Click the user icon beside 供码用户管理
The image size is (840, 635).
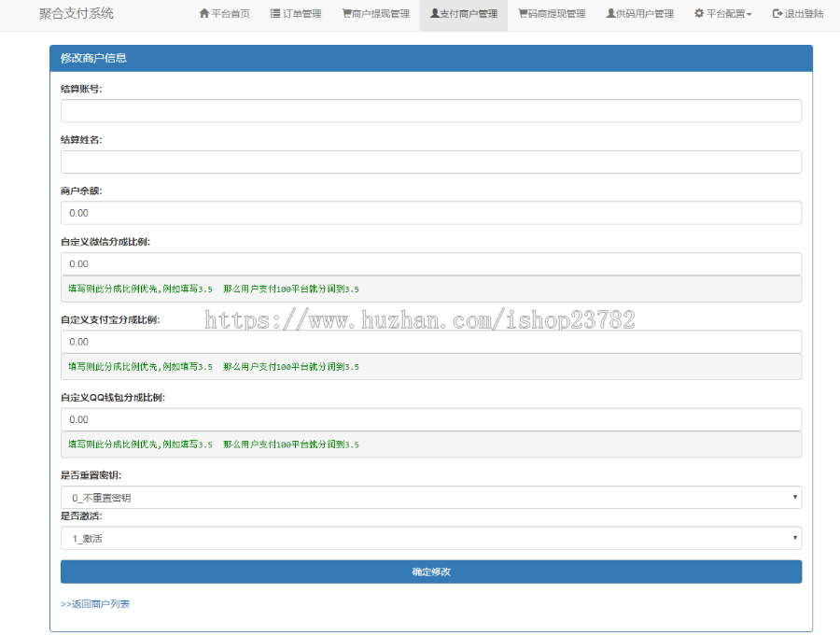point(610,13)
